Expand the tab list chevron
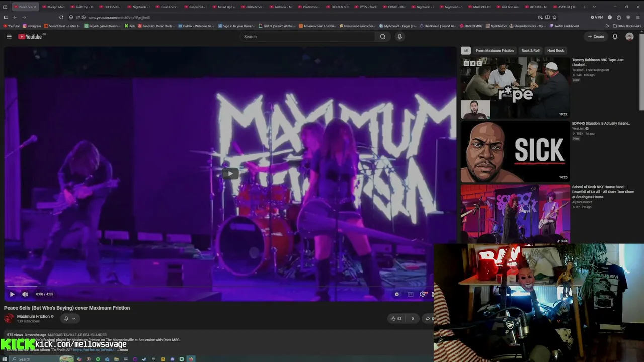644x362 pixels. 594,7
